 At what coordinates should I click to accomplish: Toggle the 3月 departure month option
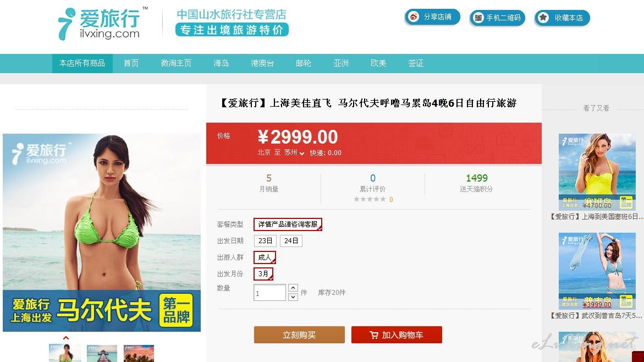263,273
